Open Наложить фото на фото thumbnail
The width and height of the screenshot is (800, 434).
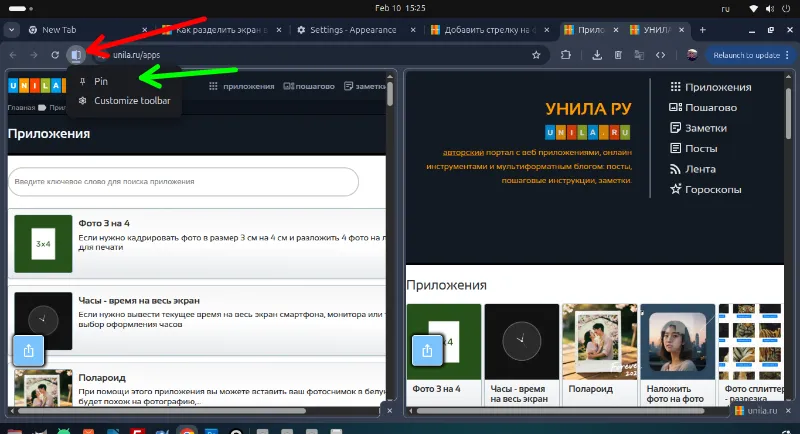[678, 342]
